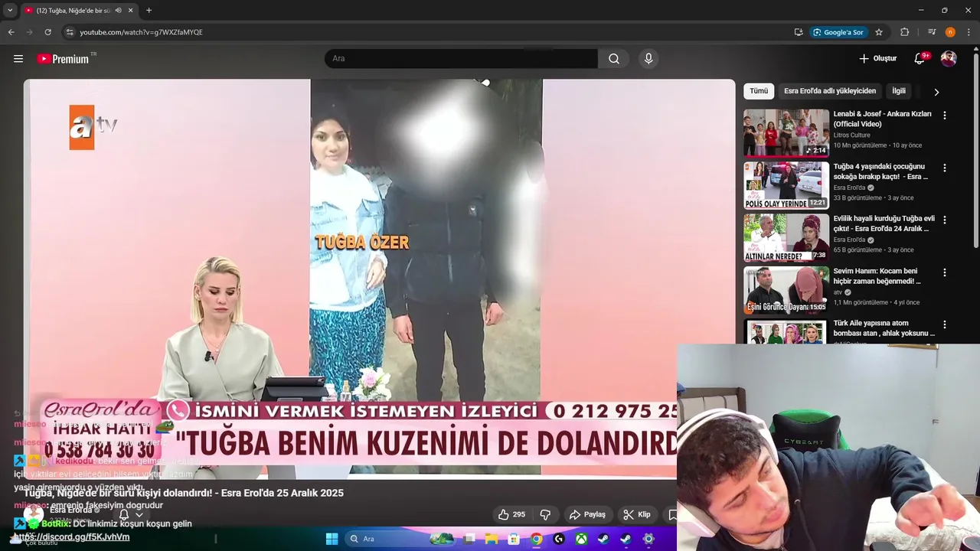Viewport: 980px width, 551px height.
Task: Open Ankara Kızları video thumbnail
Action: click(x=786, y=133)
